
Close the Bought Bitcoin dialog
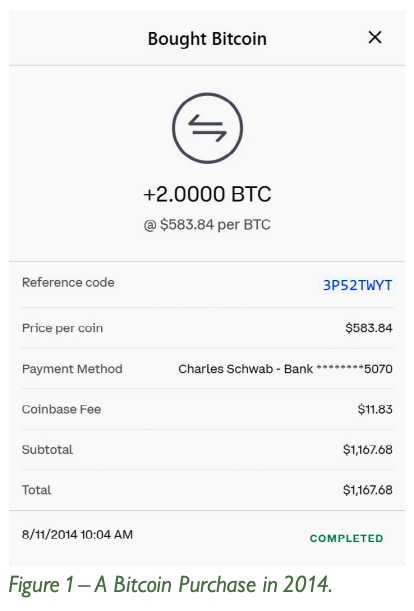pos(375,37)
